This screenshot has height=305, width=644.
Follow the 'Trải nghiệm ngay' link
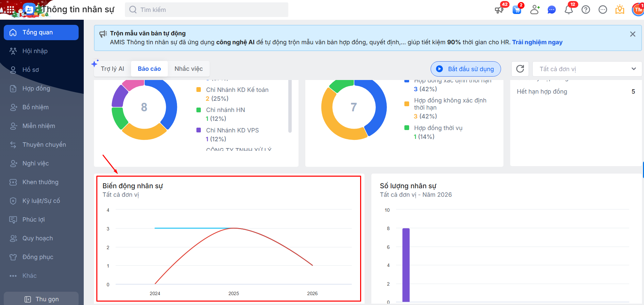[x=537, y=42]
